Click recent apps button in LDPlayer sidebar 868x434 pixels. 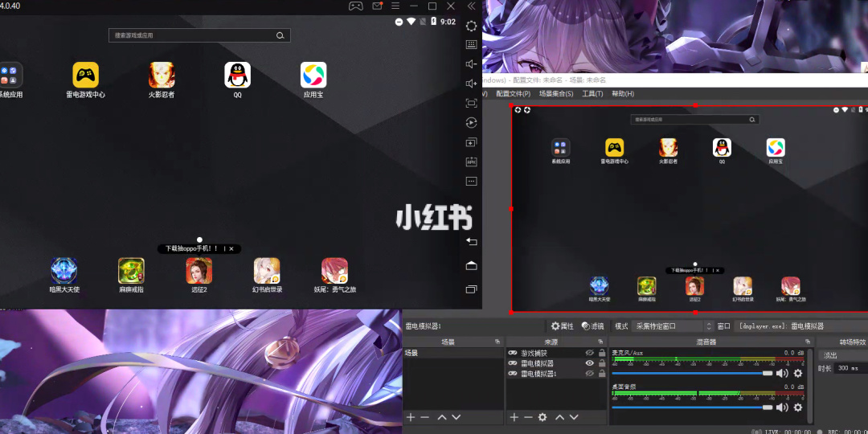click(471, 289)
